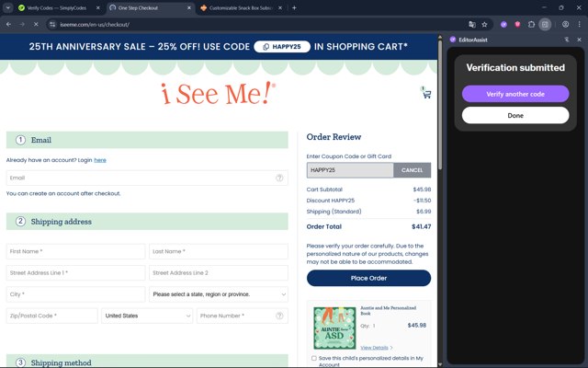Click Shipping (Standard) line

pyautogui.click(x=368, y=212)
